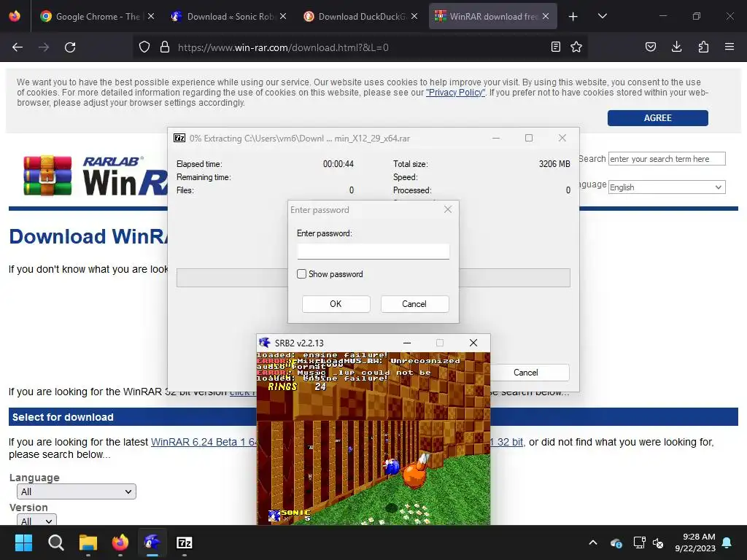Go back using the browser back arrow
This screenshot has height=560, width=747.
click(18, 47)
